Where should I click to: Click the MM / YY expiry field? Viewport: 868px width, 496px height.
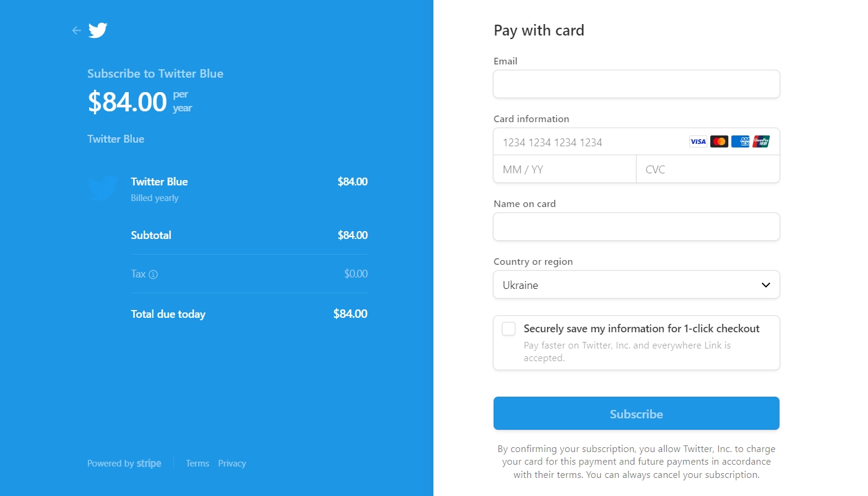point(565,170)
